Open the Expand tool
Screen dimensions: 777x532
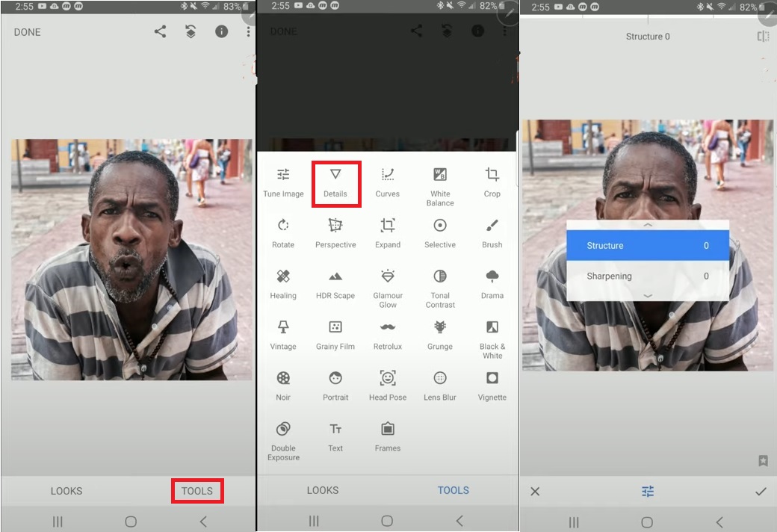point(388,234)
